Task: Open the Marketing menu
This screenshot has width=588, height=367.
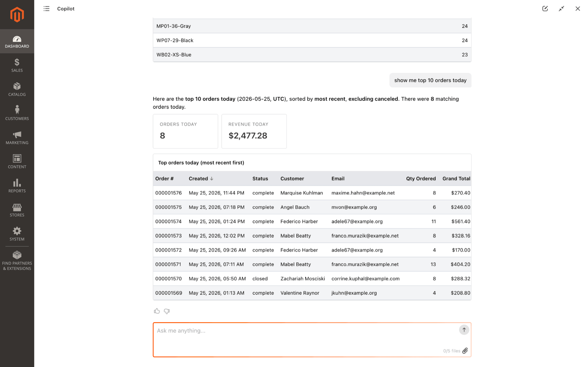Action: (17, 138)
